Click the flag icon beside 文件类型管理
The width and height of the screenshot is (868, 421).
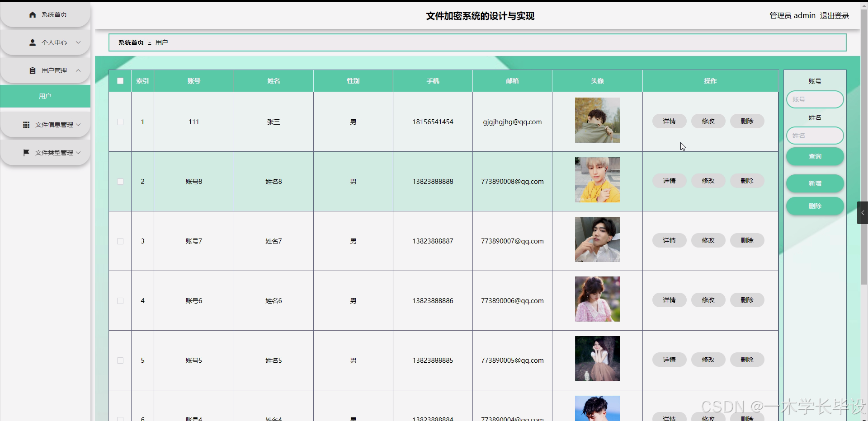[x=26, y=153]
